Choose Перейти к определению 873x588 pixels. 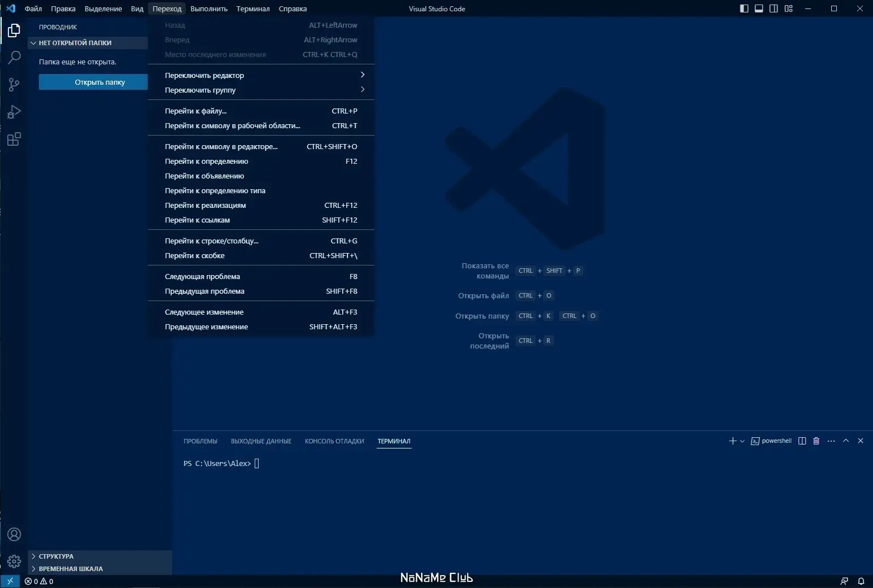[261, 161]
